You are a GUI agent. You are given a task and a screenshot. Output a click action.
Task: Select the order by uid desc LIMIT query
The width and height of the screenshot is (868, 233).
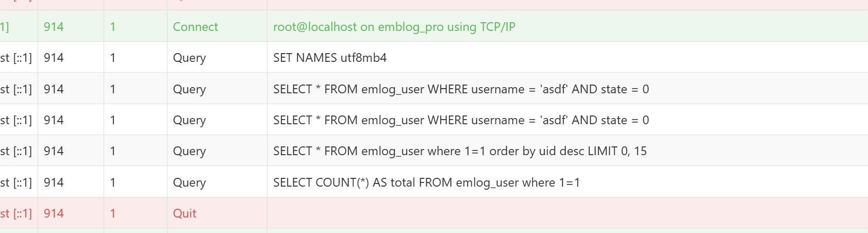[459, 151]
